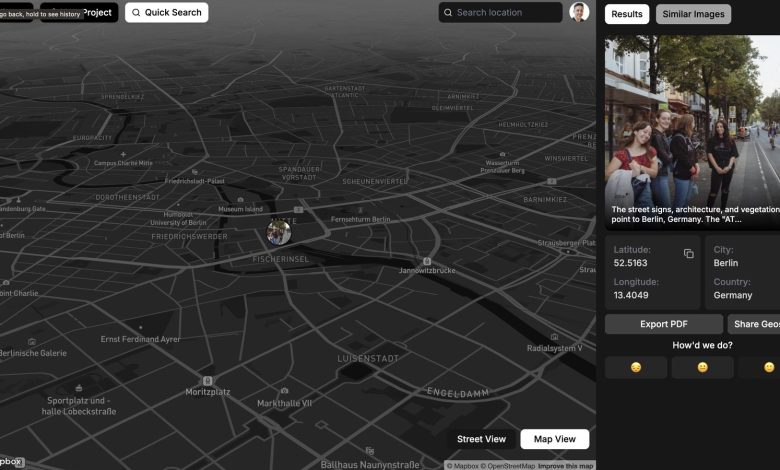Viewport: 780px width, 470px height.
Task: Click the Campus Charité Mitte label
Action: pyautogui.click(x=123, y=163)
